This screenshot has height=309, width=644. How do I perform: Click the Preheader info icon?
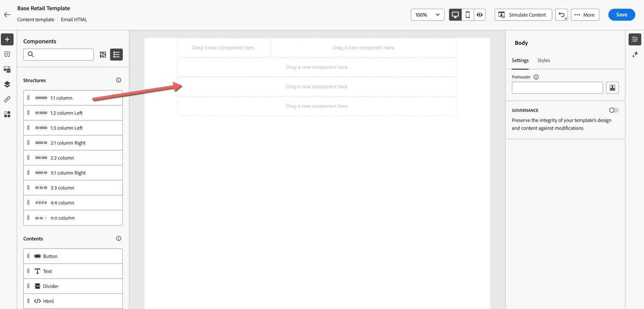click(x=536, y=77)
